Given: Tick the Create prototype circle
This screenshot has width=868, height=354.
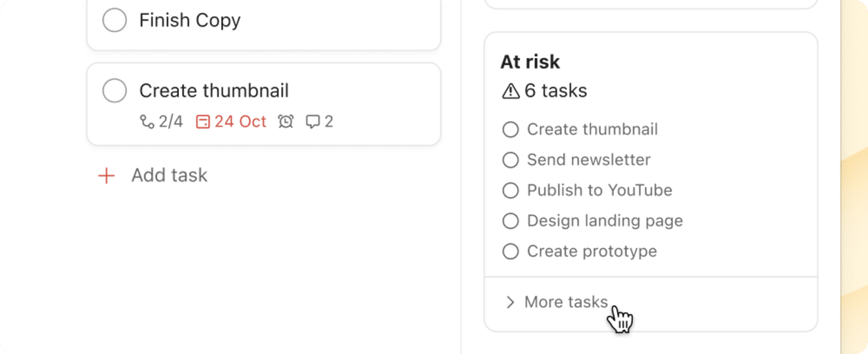Looking at the screenshot, I should pos(510,252).
